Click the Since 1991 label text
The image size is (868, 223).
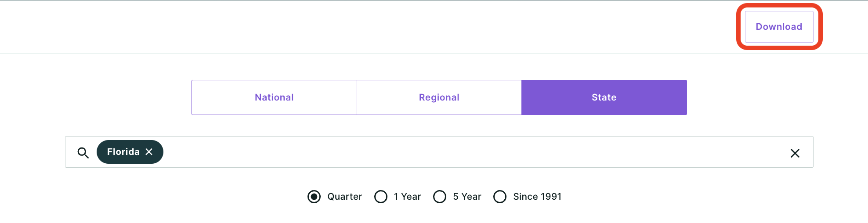click(537, 197)
